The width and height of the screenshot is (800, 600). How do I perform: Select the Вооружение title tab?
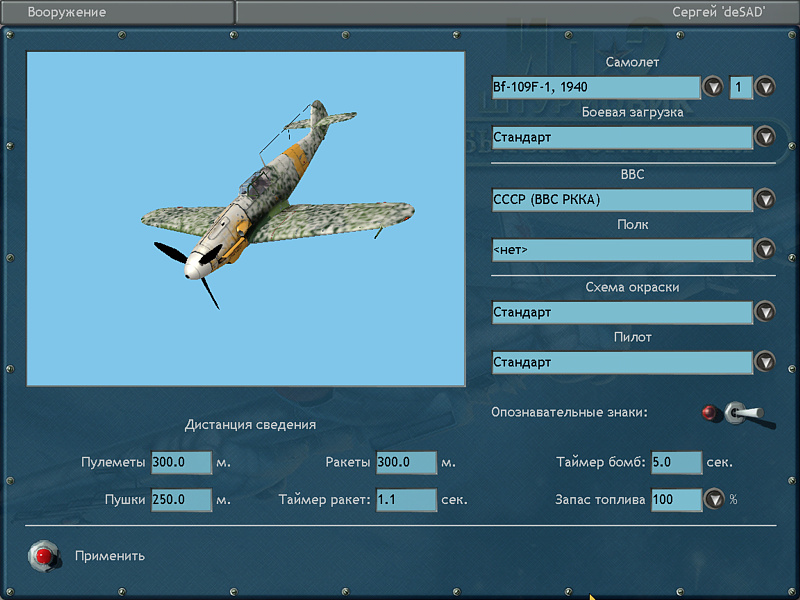coord(117,13)
